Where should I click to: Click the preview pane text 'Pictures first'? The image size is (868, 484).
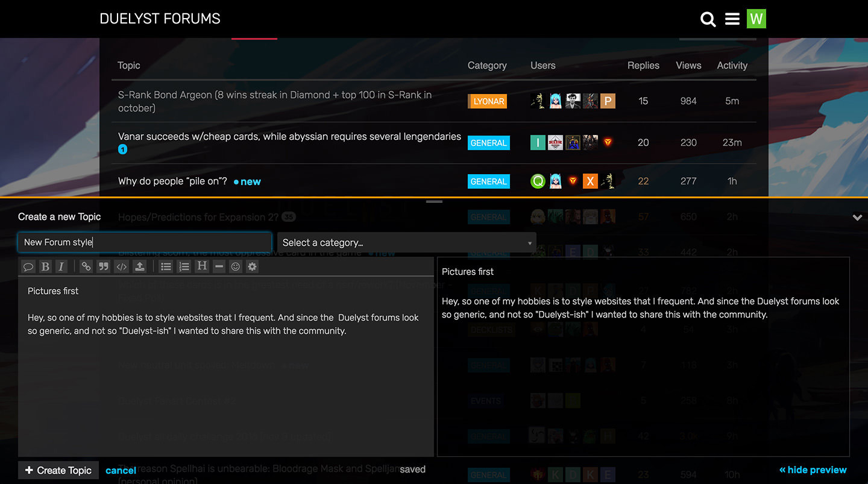point(468,272)
